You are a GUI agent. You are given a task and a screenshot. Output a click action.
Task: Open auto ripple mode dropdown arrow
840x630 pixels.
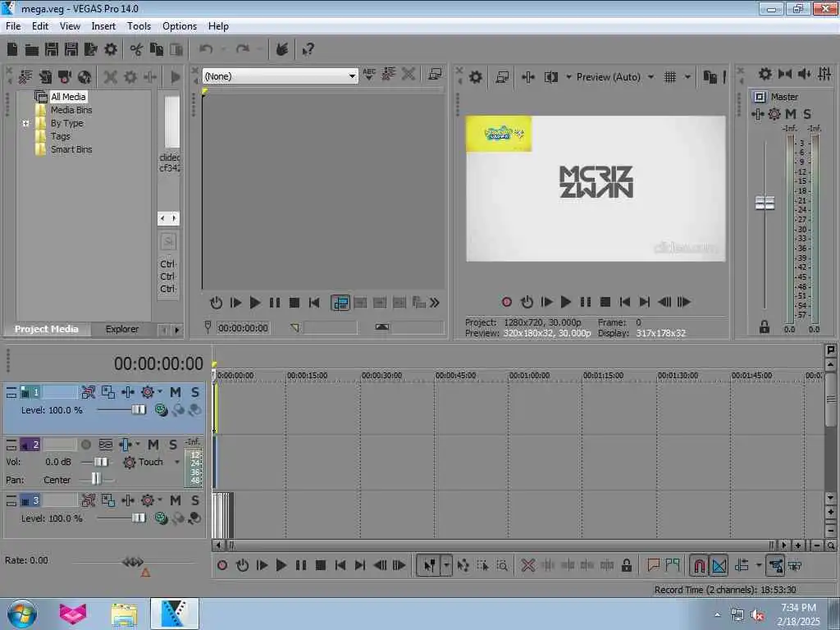coord(758,565)
